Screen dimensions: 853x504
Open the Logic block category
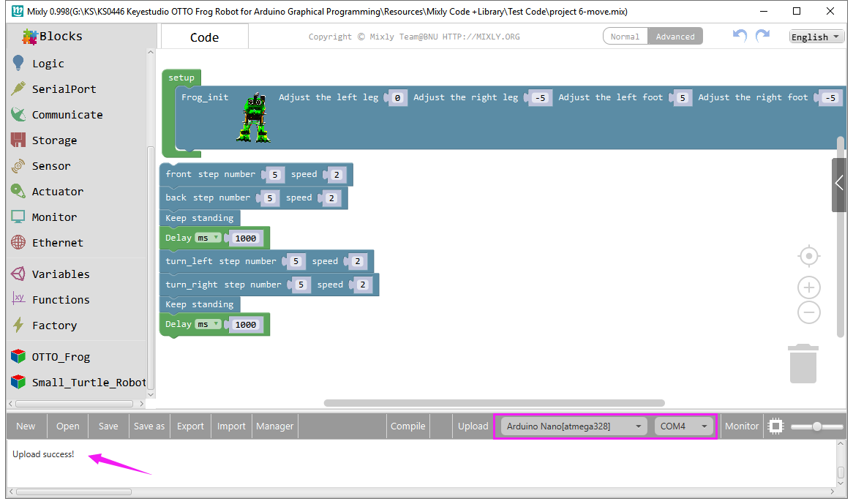tap(48, 64)
